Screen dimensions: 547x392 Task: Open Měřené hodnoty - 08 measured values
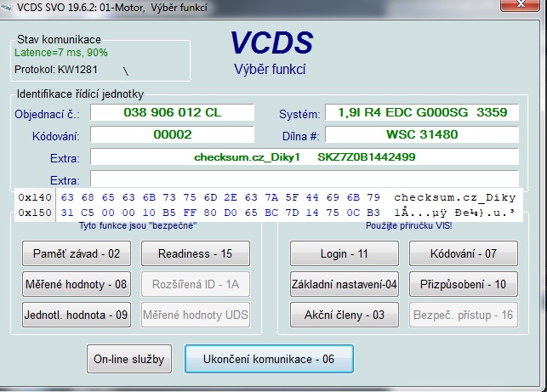pos(76,284)
